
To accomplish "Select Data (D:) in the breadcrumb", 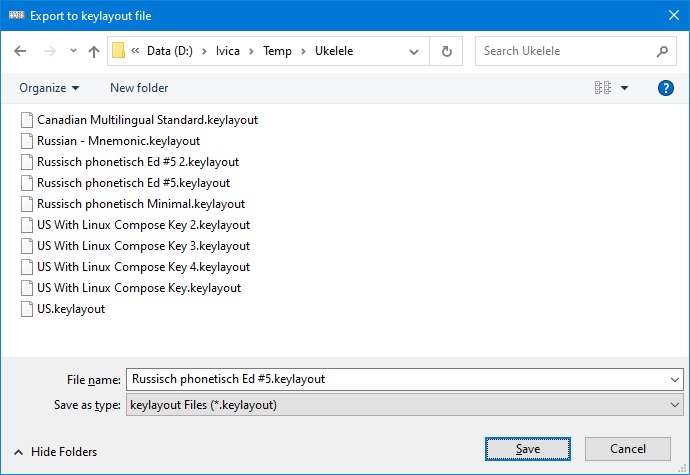I will (x=170, y=51).
